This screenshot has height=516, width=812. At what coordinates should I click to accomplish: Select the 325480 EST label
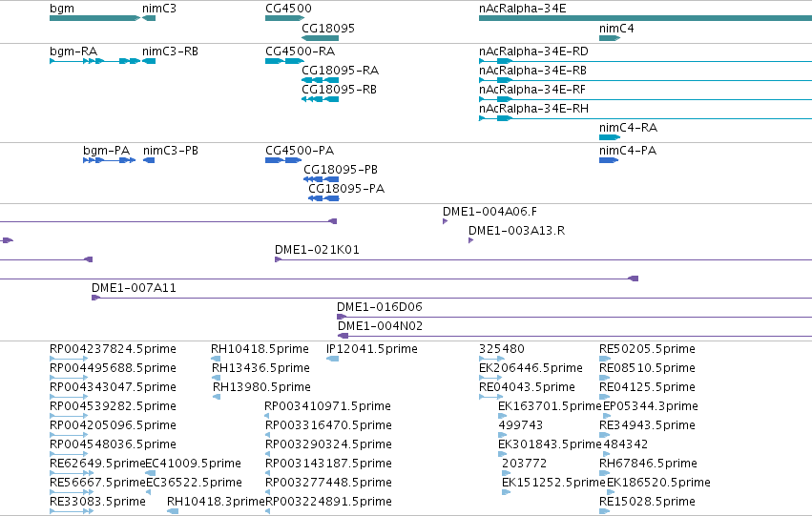(x=501, y=349)
